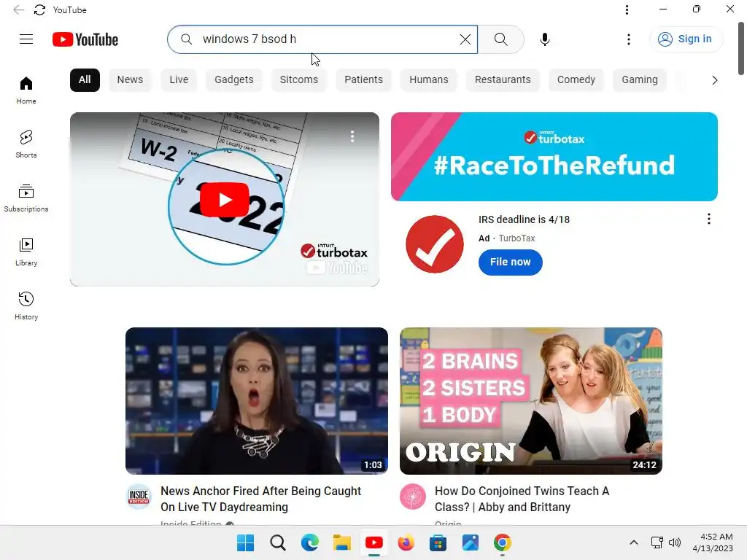Go to Home in sidebar

[26, 90]
